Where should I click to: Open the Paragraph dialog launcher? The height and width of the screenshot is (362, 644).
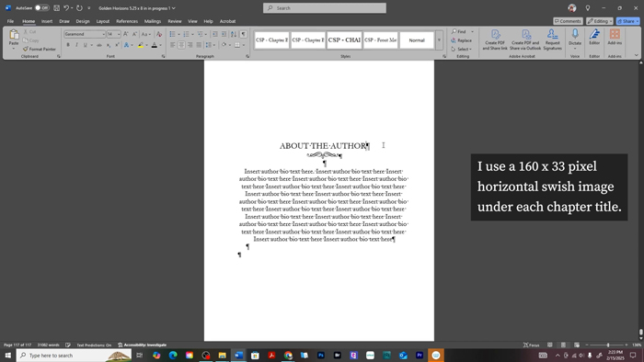(x=247, y=56)
